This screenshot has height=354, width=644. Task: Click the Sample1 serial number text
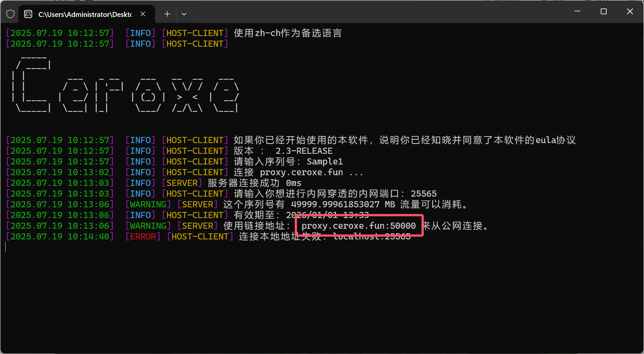point(325,162)
